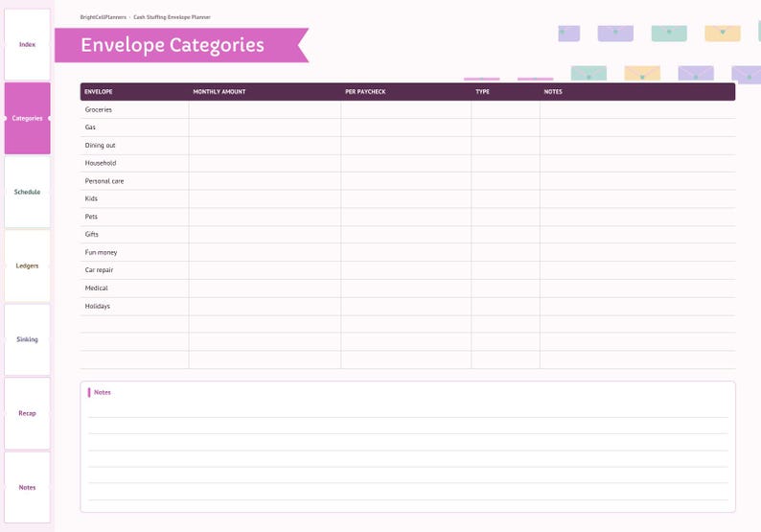
Task: Click first writing line in Notes box
Action: tap(408, 410)
